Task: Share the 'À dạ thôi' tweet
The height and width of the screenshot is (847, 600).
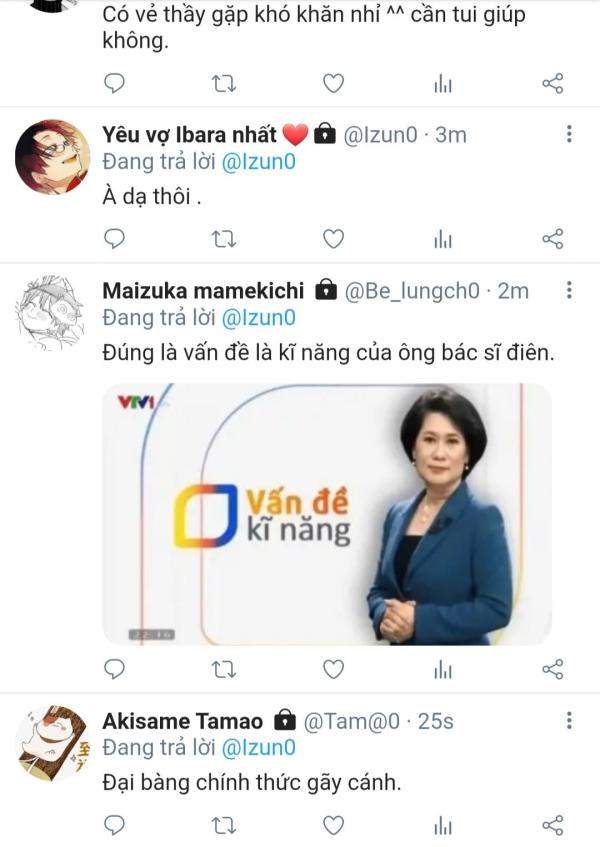Action: (552, 238)
